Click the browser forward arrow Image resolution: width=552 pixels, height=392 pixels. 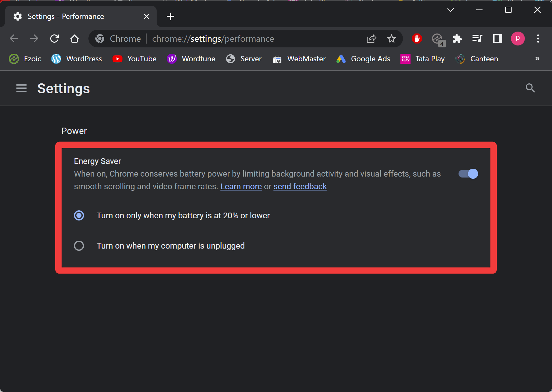pyautogui.click(x=34, y=39)
